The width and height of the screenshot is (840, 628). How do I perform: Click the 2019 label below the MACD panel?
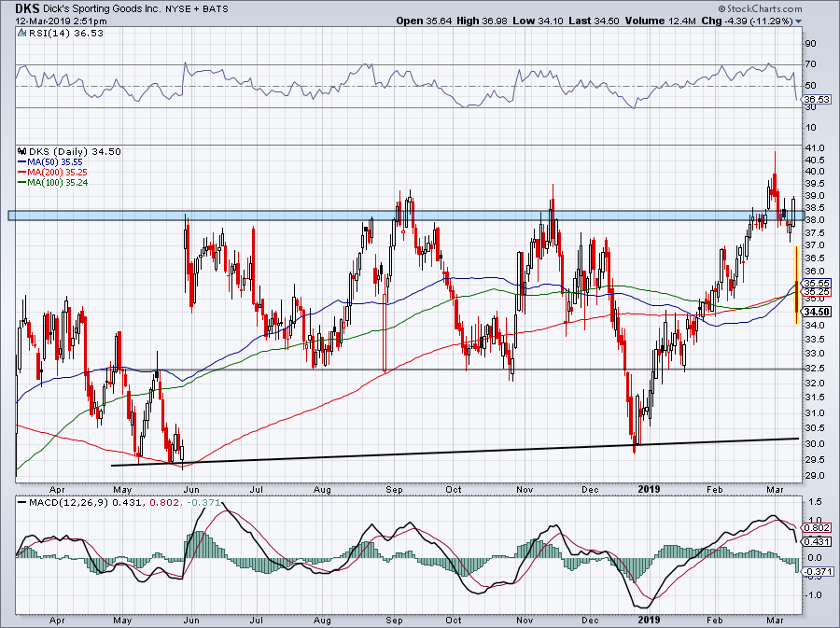point(649,620)
